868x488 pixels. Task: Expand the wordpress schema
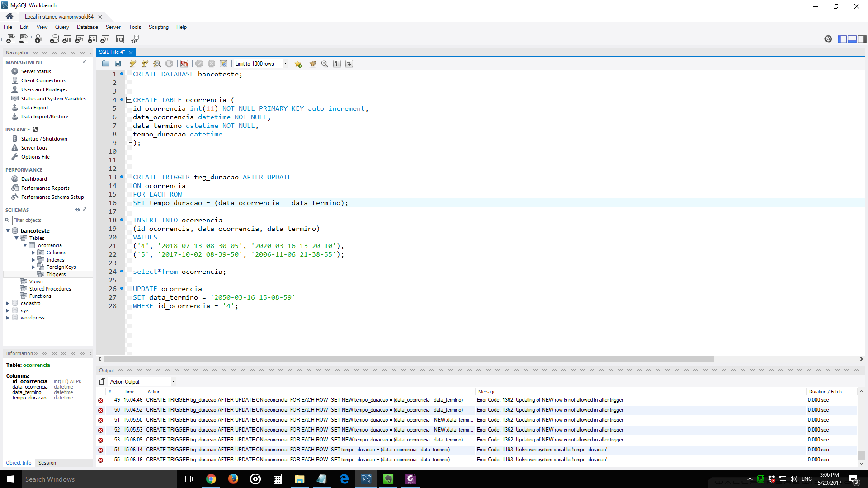tap(8, 318)
